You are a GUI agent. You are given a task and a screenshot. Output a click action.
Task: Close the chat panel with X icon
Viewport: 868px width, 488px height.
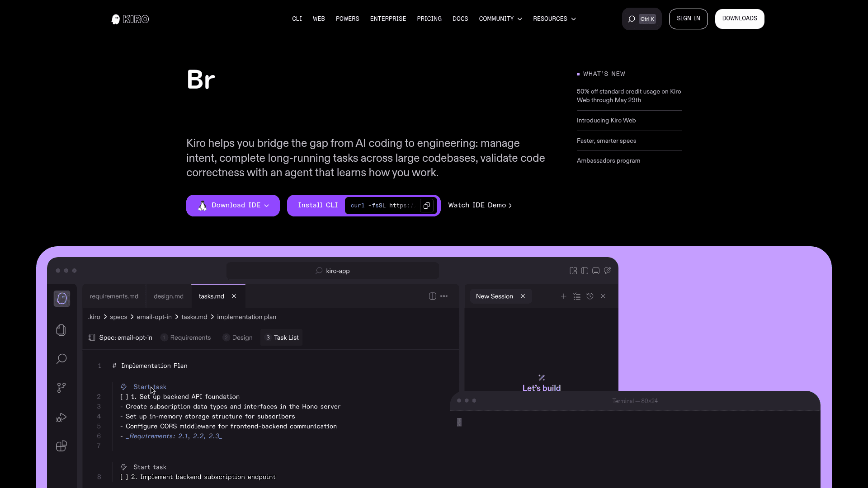[603, 296]
